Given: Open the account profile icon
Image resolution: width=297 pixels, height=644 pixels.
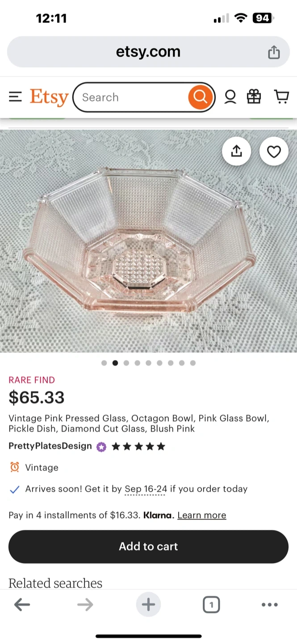Looking at the screenshot, I should tap(230, 97).
